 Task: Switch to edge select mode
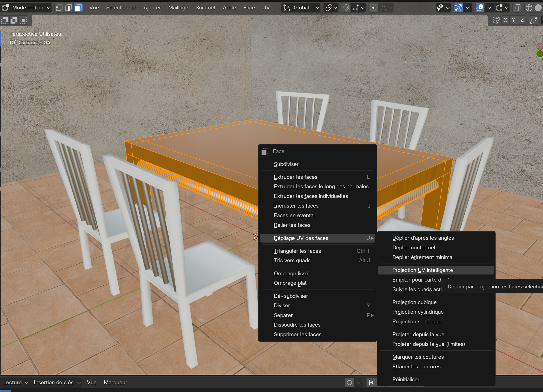coord(68,8)
